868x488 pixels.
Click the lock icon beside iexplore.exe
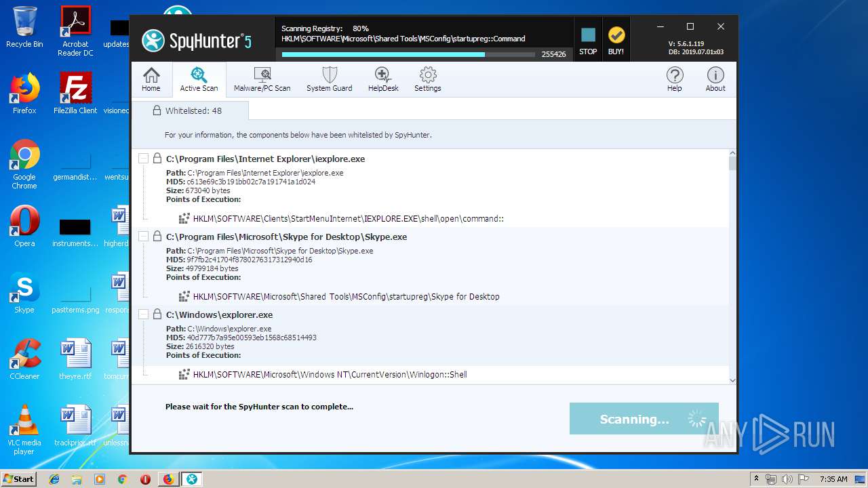[x=157, y=159]
